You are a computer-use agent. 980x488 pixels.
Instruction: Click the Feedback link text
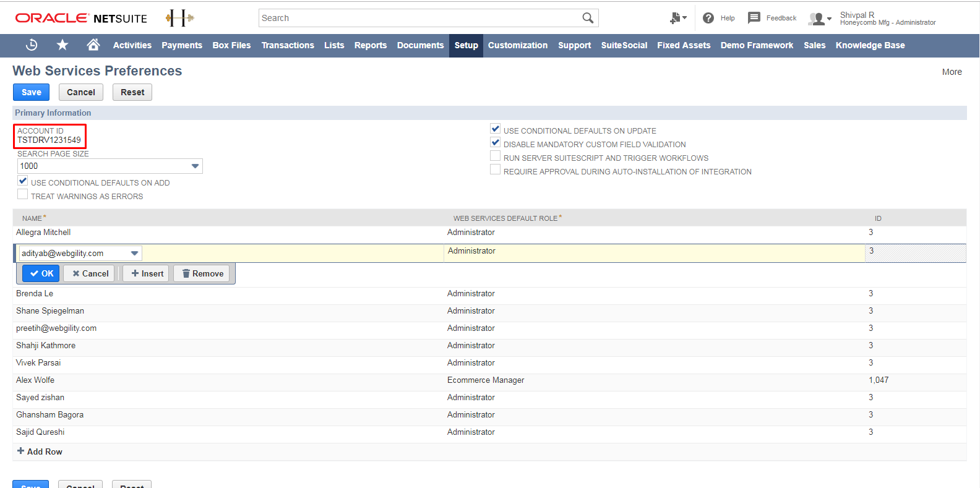[781, 18]
